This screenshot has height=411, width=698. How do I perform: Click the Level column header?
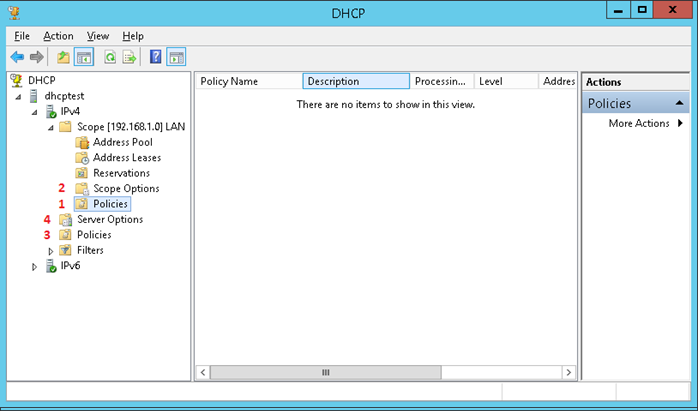point(506,81)
